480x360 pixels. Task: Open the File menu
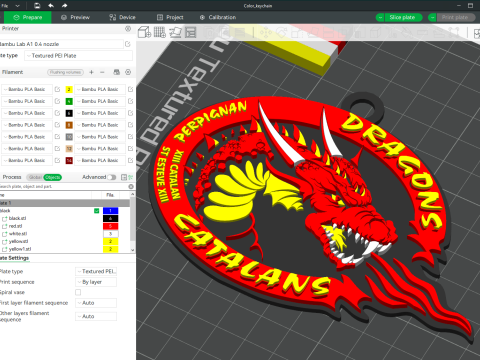[5, 5]
